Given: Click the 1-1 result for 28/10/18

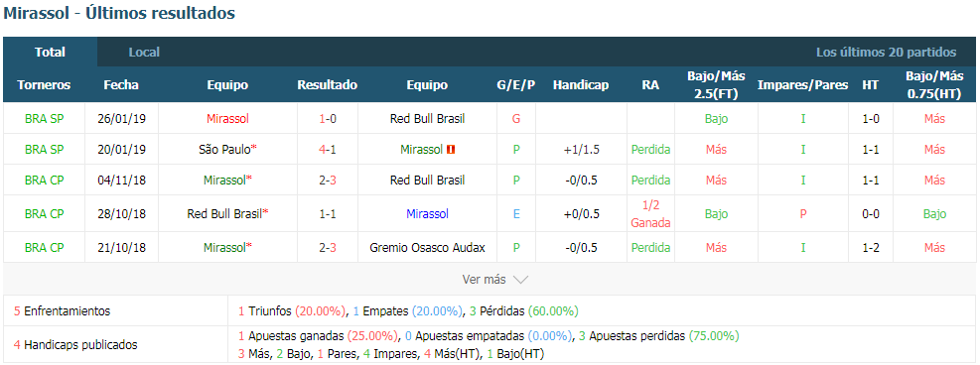Looking at the screenshot, I should point(328,214).
